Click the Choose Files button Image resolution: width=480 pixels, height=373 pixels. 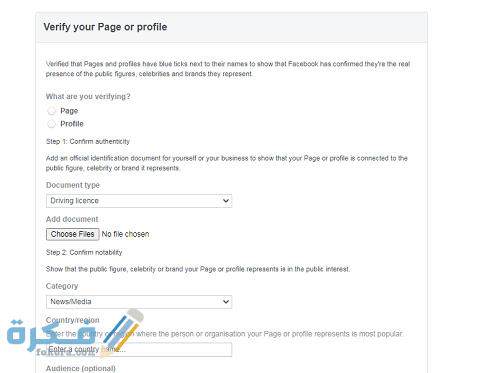(x=73, y=234)
